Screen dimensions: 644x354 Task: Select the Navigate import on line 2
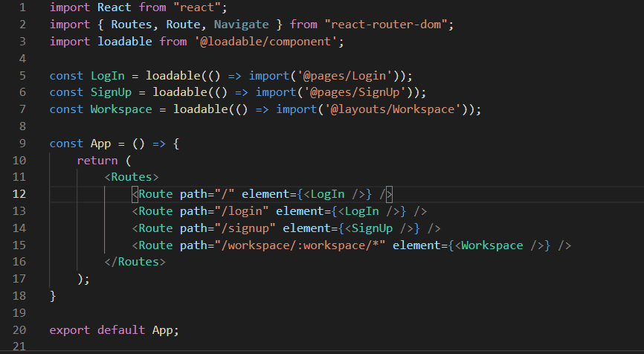242,25
